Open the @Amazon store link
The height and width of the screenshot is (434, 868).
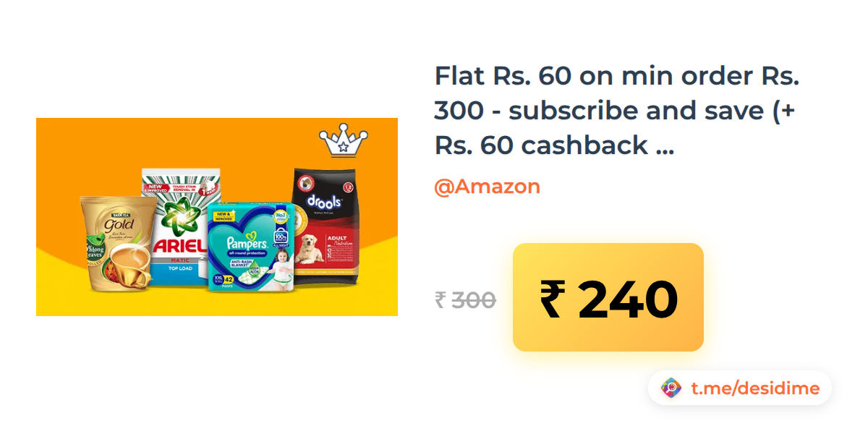(x=487, y=187)
